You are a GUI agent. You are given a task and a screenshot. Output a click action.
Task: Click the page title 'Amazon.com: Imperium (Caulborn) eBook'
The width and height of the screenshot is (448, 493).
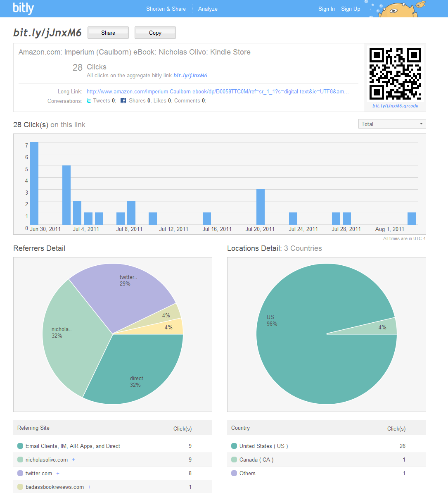[x=135, y=52]
